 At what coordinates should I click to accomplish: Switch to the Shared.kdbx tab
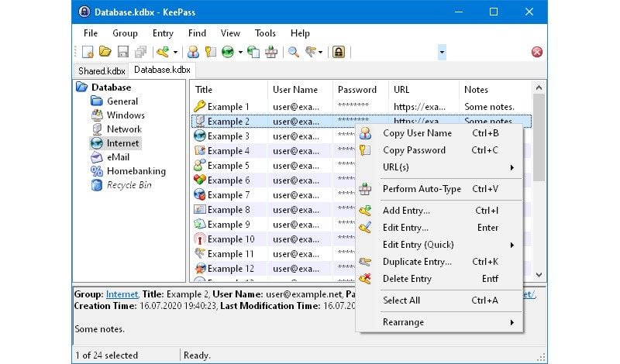click(102, 70)
